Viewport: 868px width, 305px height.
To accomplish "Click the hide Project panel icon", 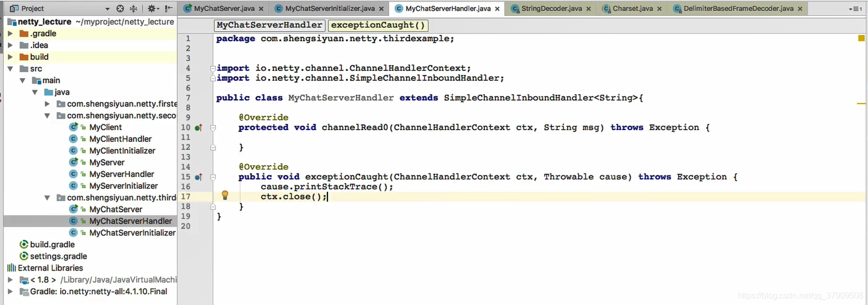I will 169,8.
